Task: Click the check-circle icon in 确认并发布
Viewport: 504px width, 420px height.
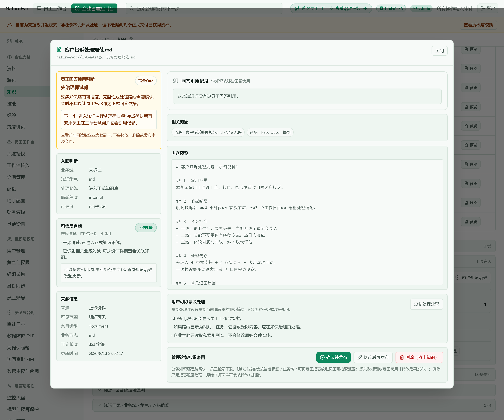Action: [x=322, y=357]
